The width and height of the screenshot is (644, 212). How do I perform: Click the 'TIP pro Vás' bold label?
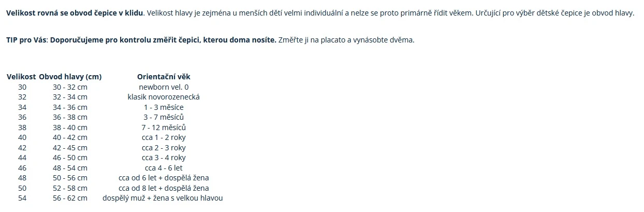26,40
